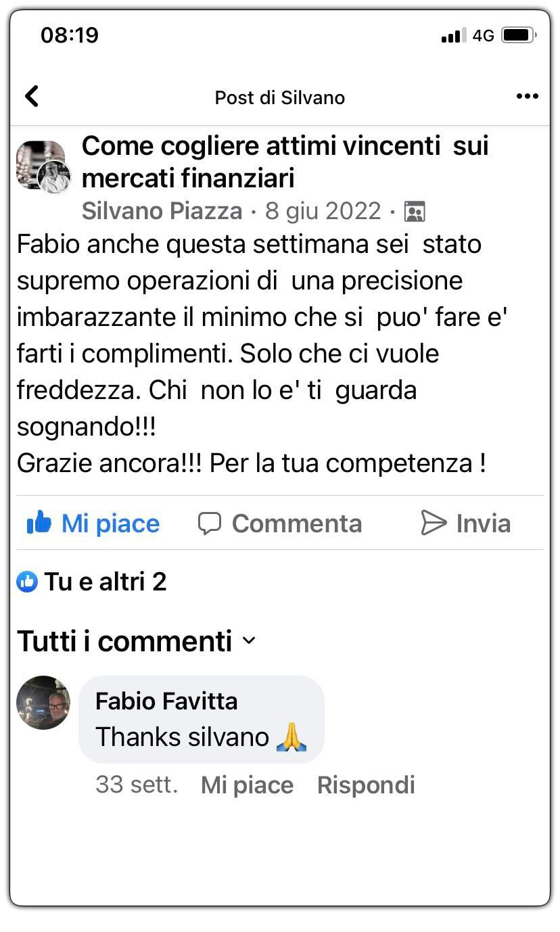Viewport: 560px width, 932px height.
Task: Open Fabio Favitta's name in comment
Action: pyautogui.click(x=166, y=701)
